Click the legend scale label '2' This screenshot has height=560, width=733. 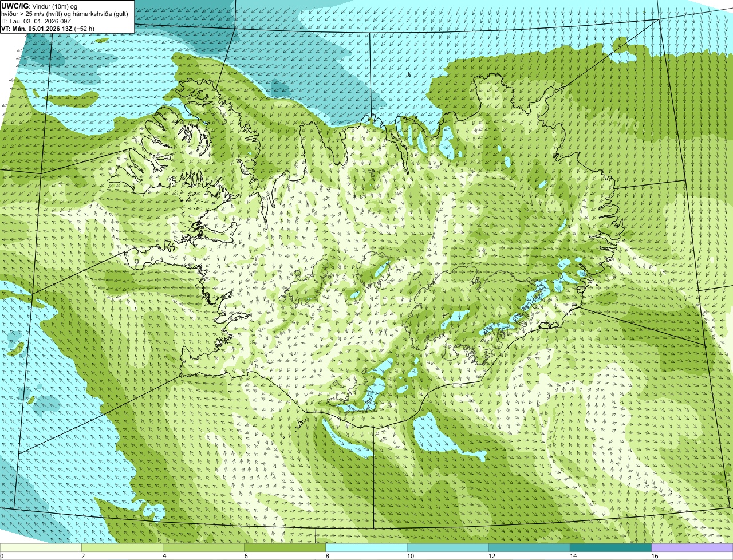[x=83, y=556]
